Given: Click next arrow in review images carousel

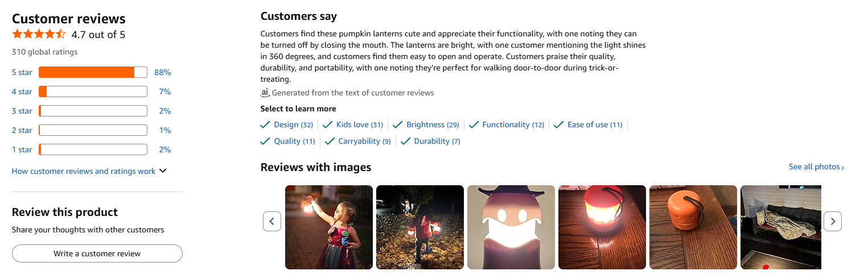Looking at the screenshot, I should click(833, 221).
